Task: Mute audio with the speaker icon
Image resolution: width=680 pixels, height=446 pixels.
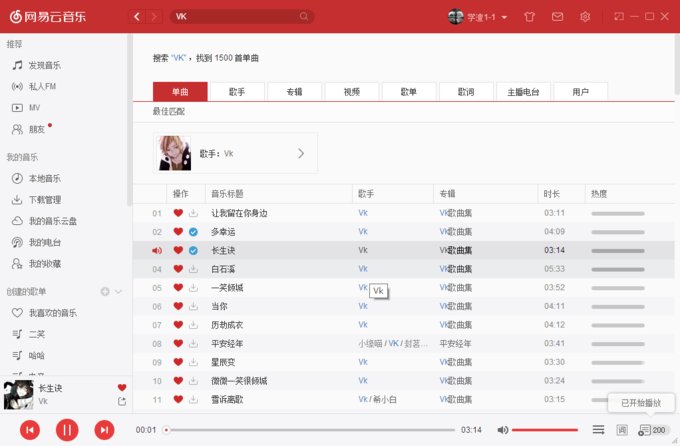Action: pos(503,430)
